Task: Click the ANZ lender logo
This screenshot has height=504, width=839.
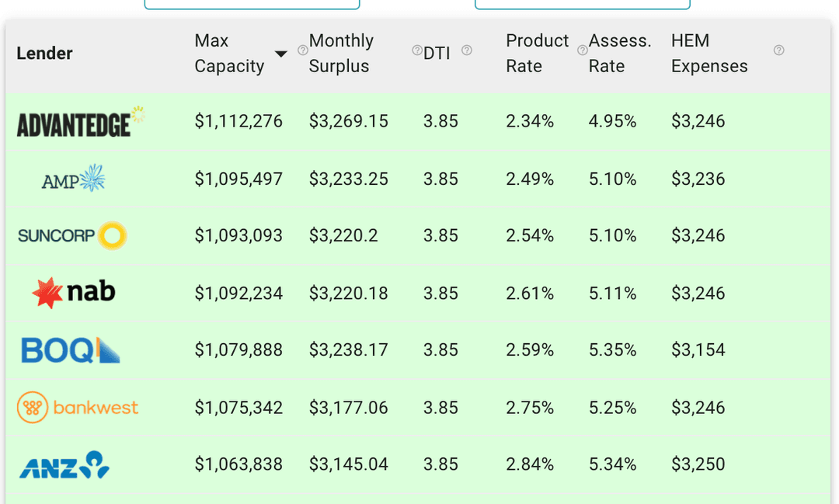Action: (x=64, y=464)
